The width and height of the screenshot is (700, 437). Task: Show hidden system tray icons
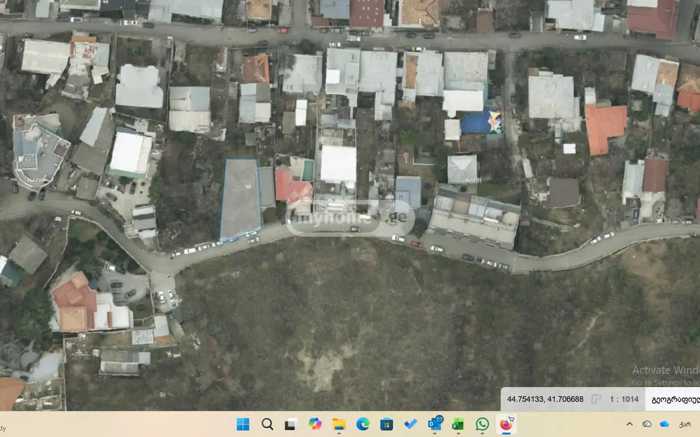pos(629,424)
